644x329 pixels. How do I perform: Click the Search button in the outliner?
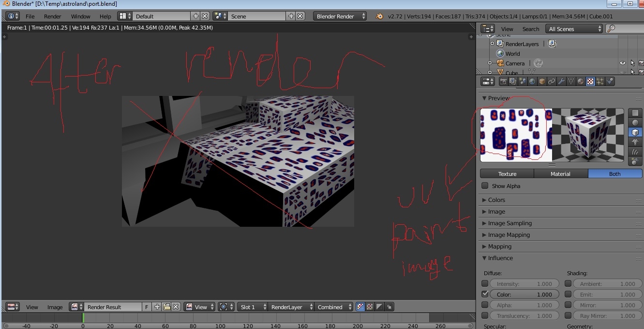tap(530, 29)
